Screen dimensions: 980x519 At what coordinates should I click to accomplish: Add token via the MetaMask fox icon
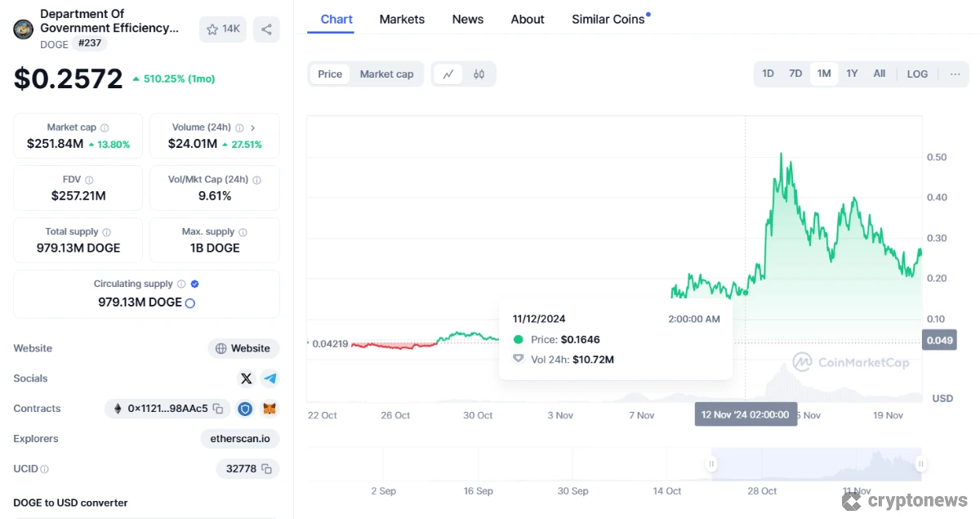pyautogui.click(x=269, y=409)
